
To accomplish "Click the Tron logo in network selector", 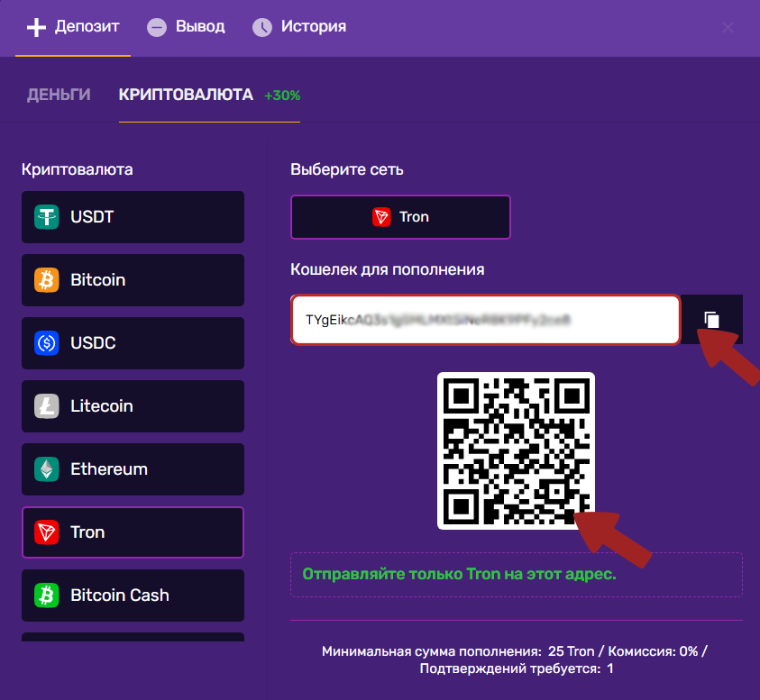I will coord(381,217).
